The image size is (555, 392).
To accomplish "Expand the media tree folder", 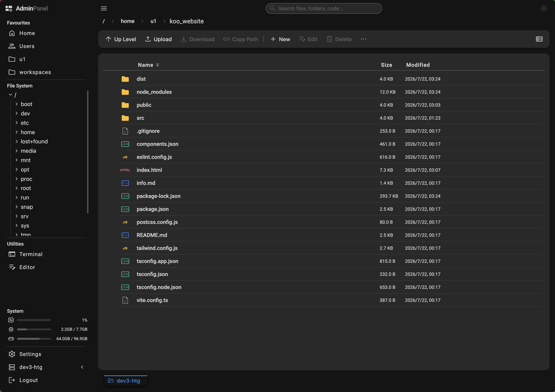I will click(x=16, y=151).
